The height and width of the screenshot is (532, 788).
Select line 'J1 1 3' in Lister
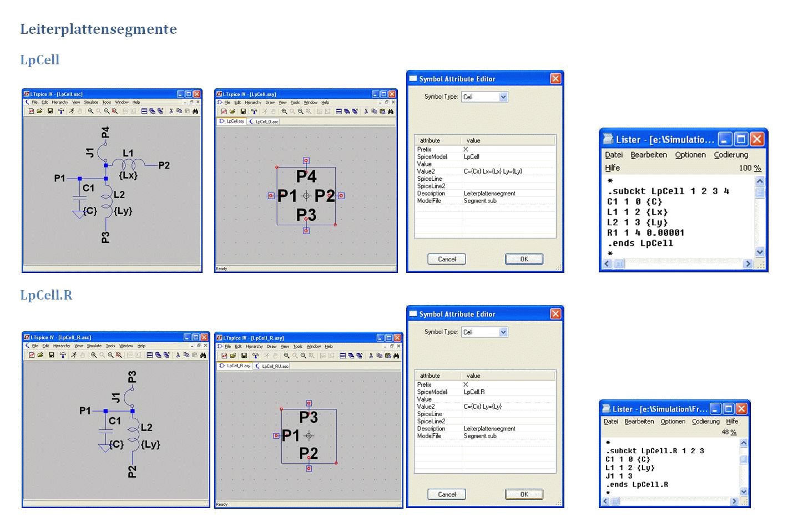(619, 476)
